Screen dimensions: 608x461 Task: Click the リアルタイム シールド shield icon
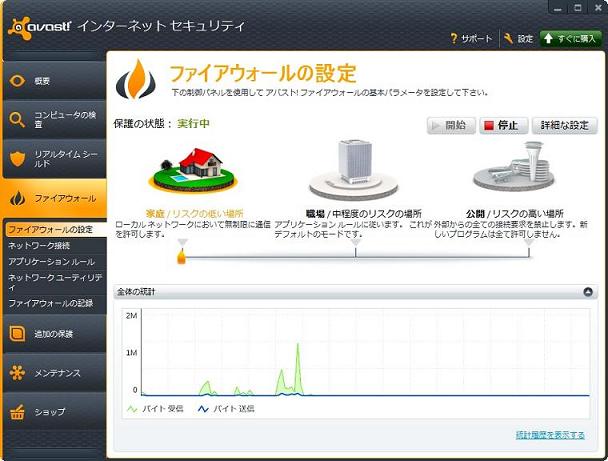(x=17, y=159)
